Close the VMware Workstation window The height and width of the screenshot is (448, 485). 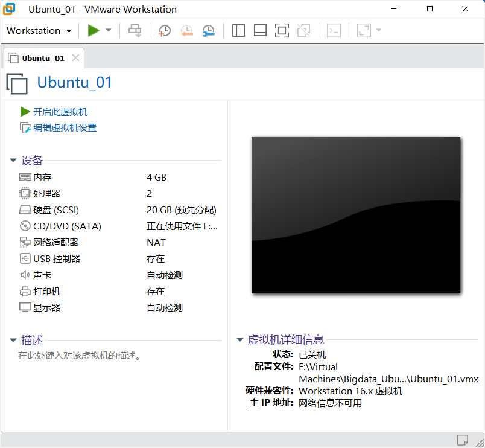465,9
